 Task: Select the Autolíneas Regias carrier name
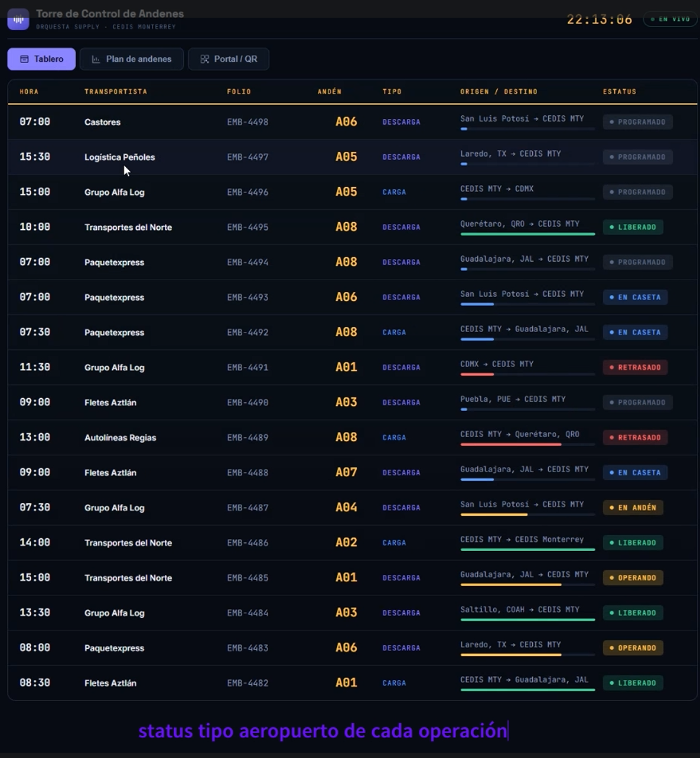pyautogui.click(x=121, y=438)
